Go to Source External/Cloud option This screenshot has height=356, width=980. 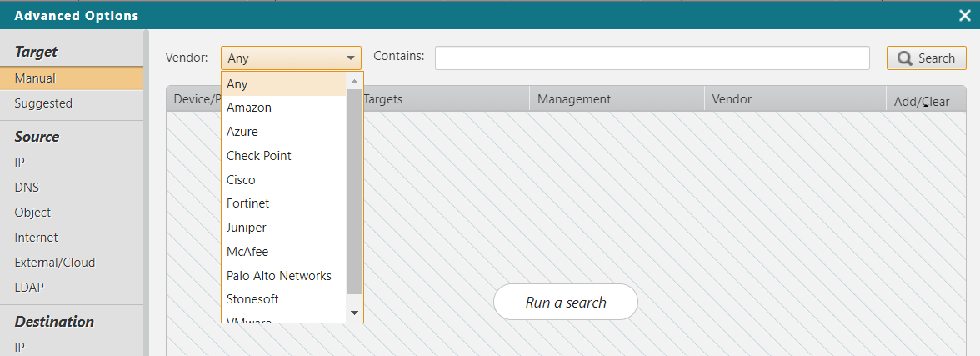(55, 263)
